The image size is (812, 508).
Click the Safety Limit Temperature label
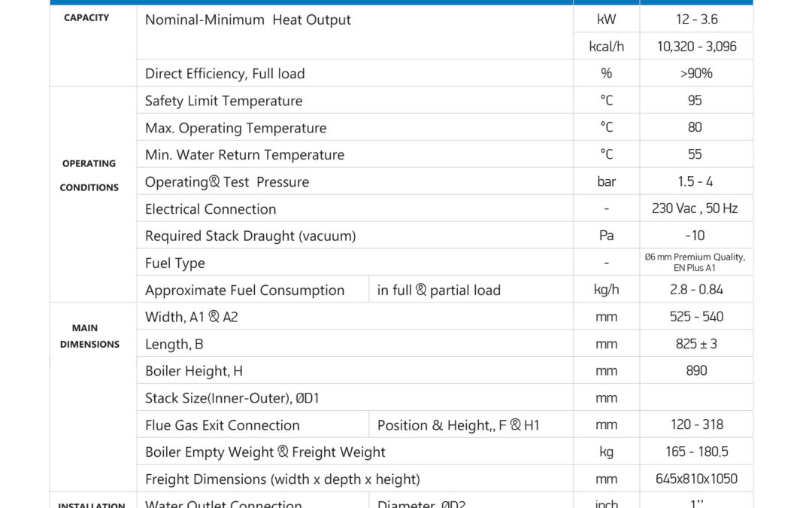[223, 101]
